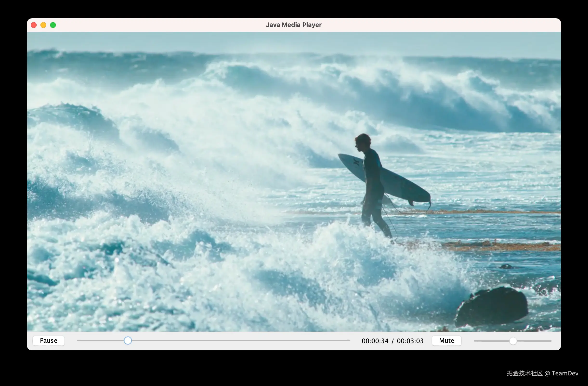The image size is (588, 386).
Task: Click the playback seek slider thumb
Action: [x=128, y=341]
